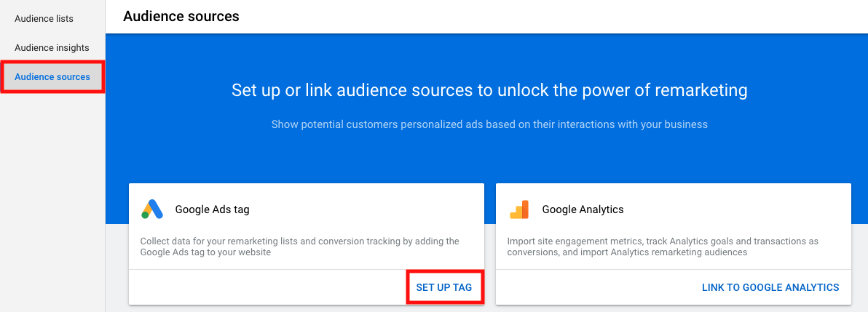Select the Google Analytics description paragraph
This screenshot has width=868, height=312.
click(663, 247)
